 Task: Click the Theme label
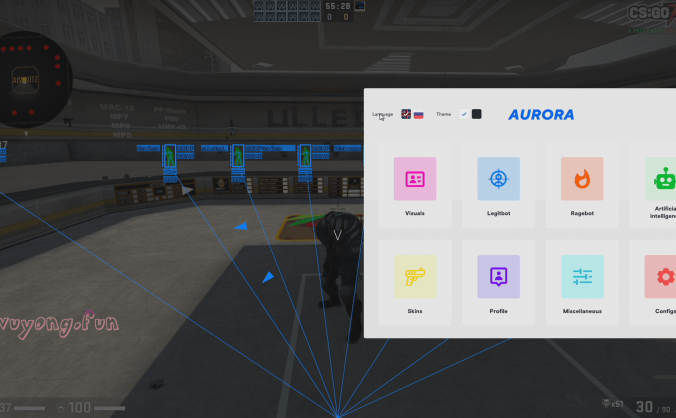tap(443, 114)
